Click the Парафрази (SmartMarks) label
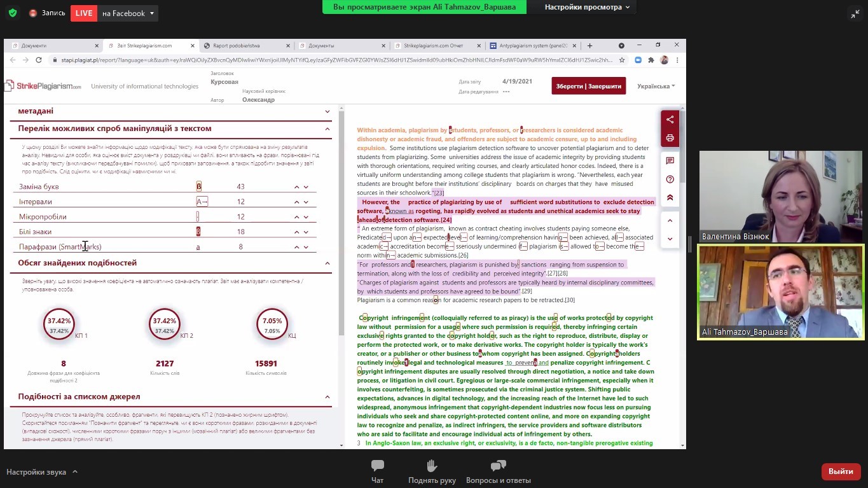 point(60,247)
